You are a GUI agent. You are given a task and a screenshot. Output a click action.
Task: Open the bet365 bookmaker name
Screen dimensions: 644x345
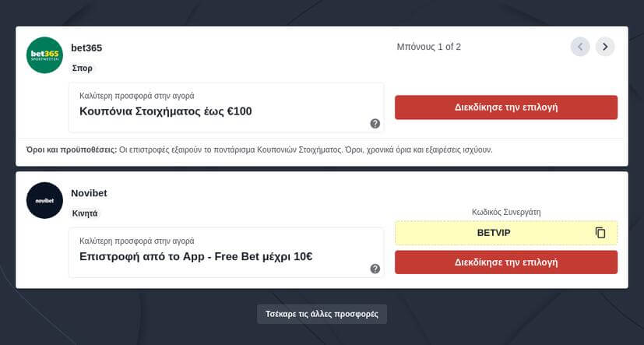pyautogui.click(x=86, y=48)
